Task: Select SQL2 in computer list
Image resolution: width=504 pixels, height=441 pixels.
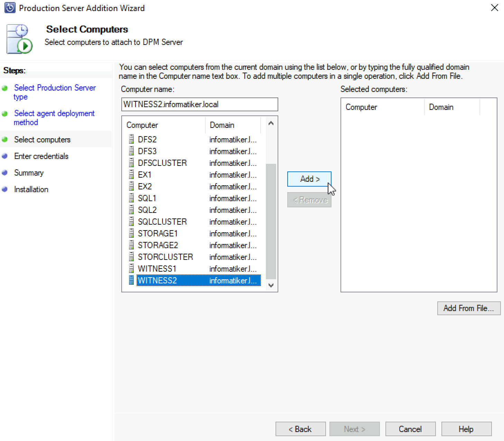Action: click(194, 210)
